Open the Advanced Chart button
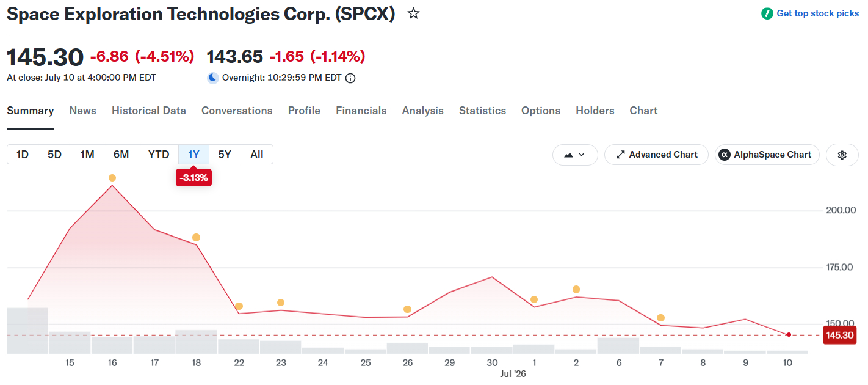Image resolution: width=868 pixels, height=385 pixels. tap(656, 155)
